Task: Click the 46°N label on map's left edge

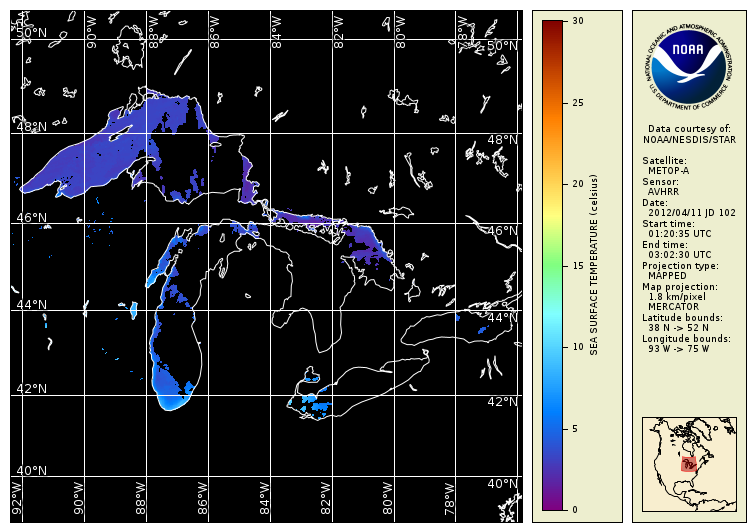Action: point(32,218)
